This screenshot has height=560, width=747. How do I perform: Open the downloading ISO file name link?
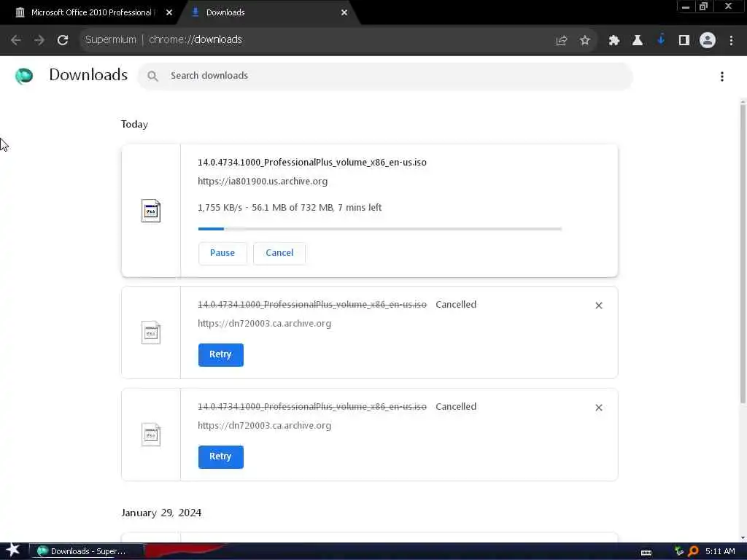[312, 163]
